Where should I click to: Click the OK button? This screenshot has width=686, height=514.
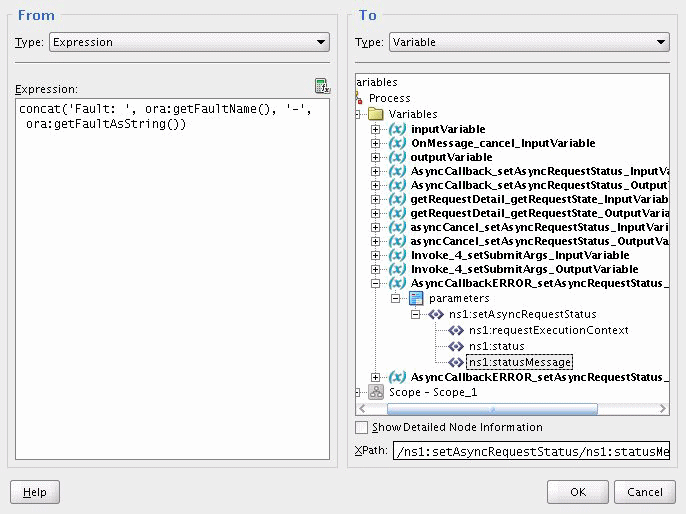(x=578, y=492)
